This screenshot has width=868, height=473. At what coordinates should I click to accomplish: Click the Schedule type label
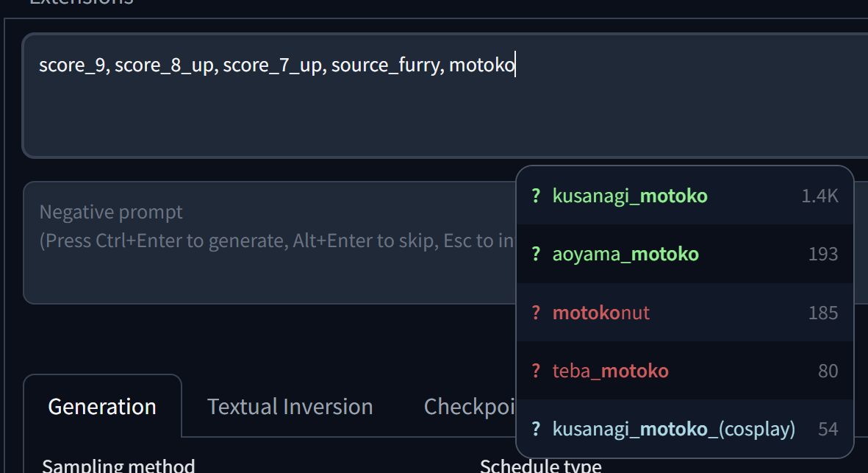coord(540,466)
